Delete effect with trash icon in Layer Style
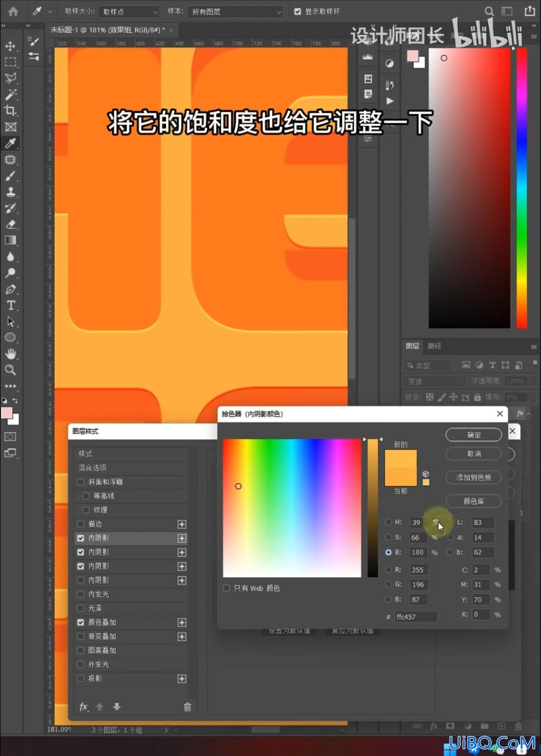Viewport: 541px width, 756px height. [187, 707]
